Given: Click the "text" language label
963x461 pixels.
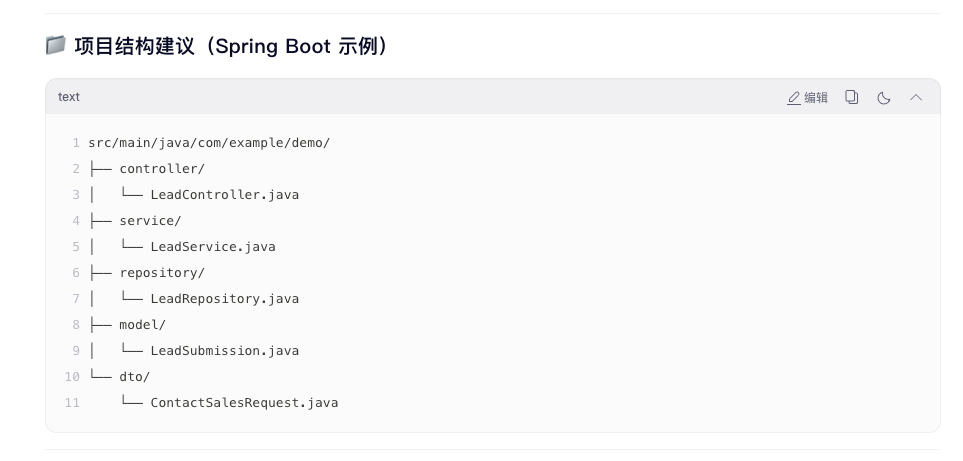Looking at the screenshot, I should [69, 97].
